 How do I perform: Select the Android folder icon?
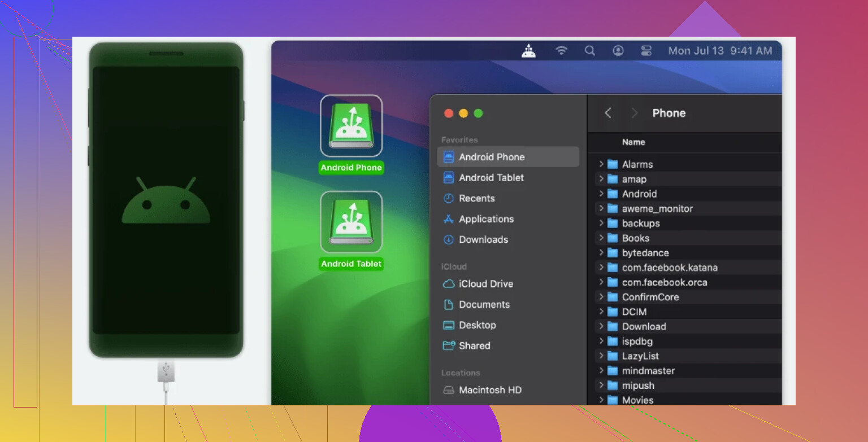tap(613, 194)
